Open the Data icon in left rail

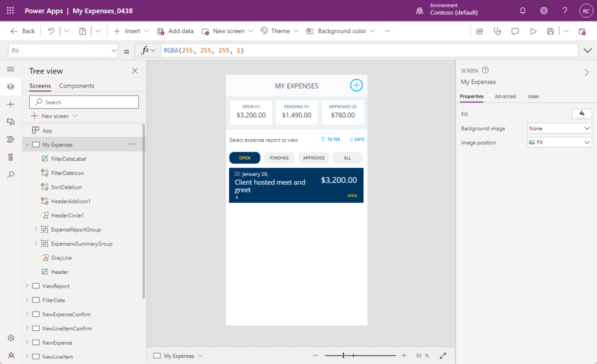[10, 122]
